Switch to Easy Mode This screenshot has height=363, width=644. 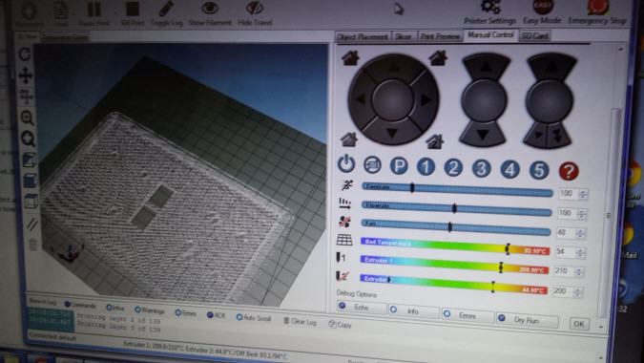542,12
